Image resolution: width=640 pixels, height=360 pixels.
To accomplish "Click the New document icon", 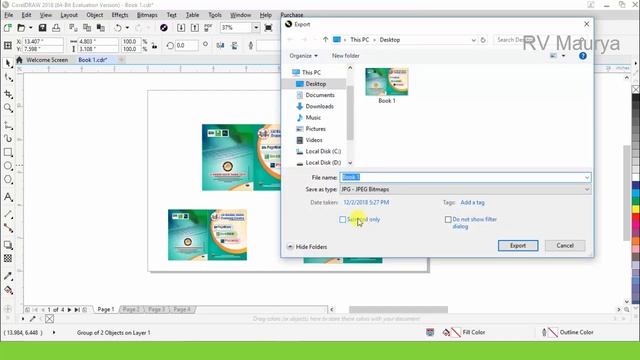I will click(x=7, y=28).
